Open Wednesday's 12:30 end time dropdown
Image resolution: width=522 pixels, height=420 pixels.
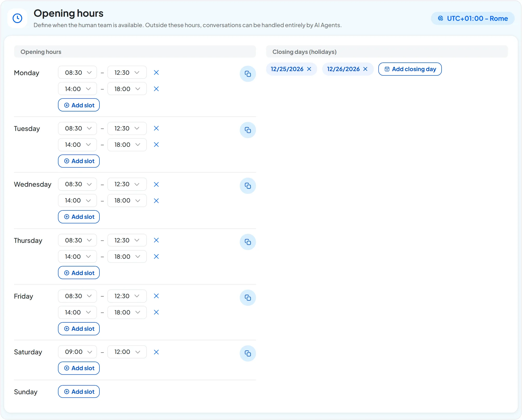coord(127,184)
